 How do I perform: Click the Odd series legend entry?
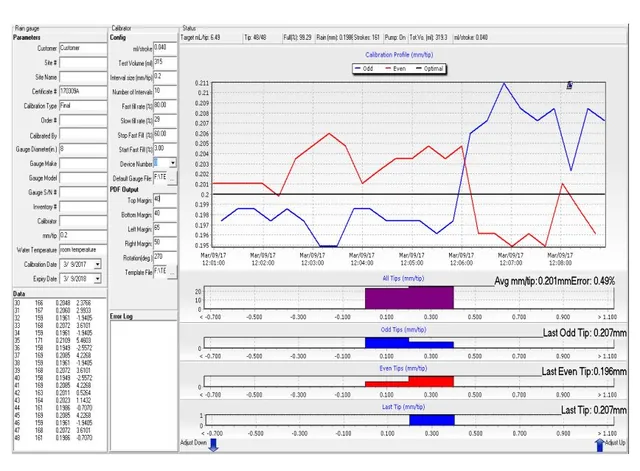364,69
